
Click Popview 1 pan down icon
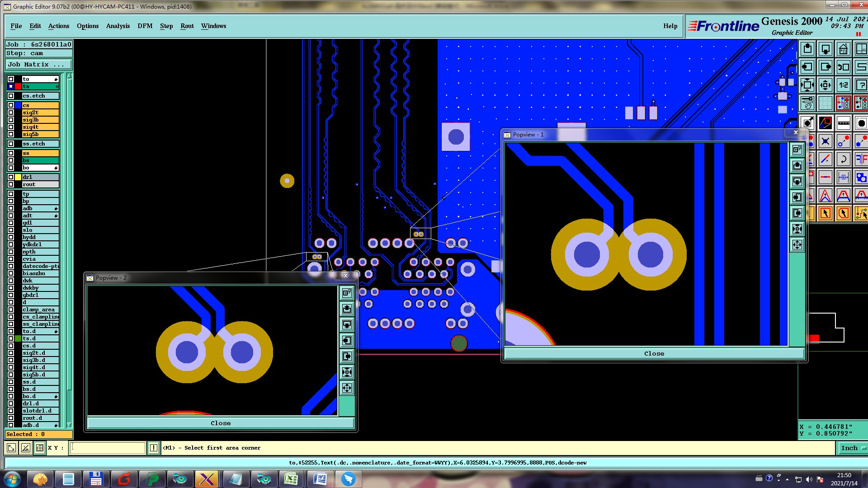pyautogui.click(x=797, y=181)
